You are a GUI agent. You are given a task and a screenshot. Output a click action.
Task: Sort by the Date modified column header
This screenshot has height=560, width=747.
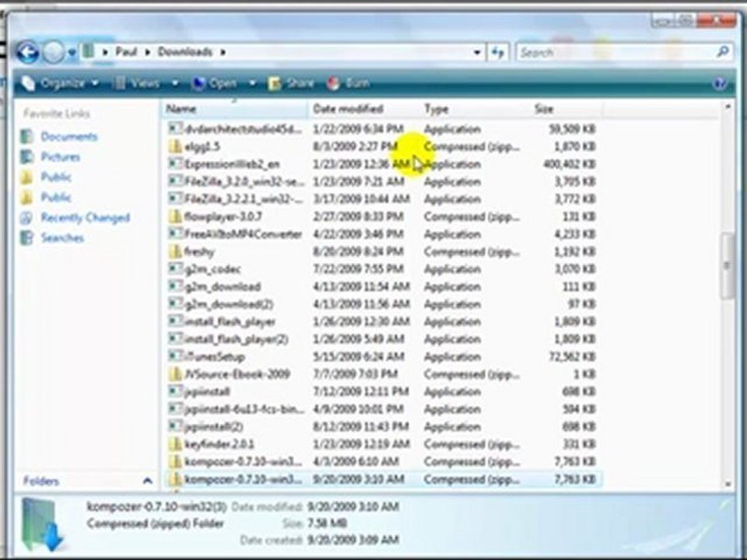(364, 109)
